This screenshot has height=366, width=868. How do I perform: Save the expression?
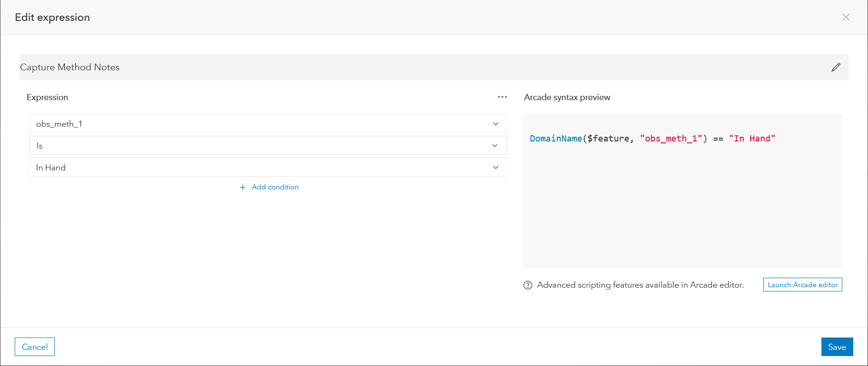[837, 347]
